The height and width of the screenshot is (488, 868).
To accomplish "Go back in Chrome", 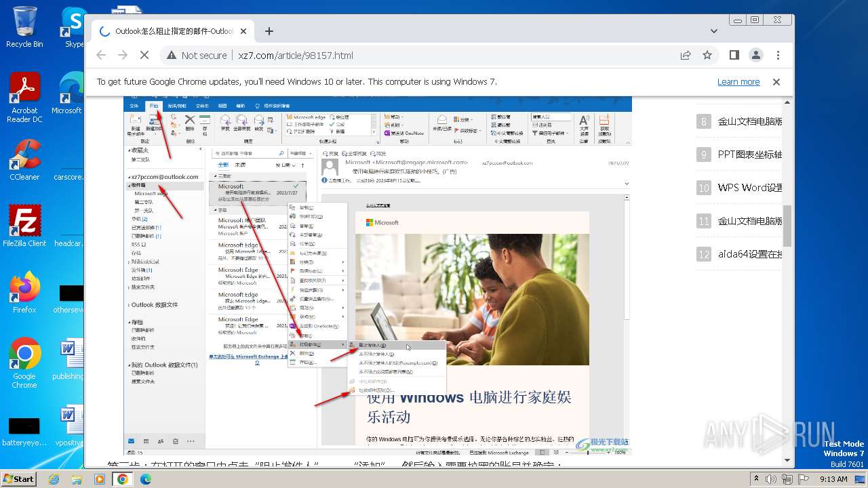I will (x=101, y=56).
